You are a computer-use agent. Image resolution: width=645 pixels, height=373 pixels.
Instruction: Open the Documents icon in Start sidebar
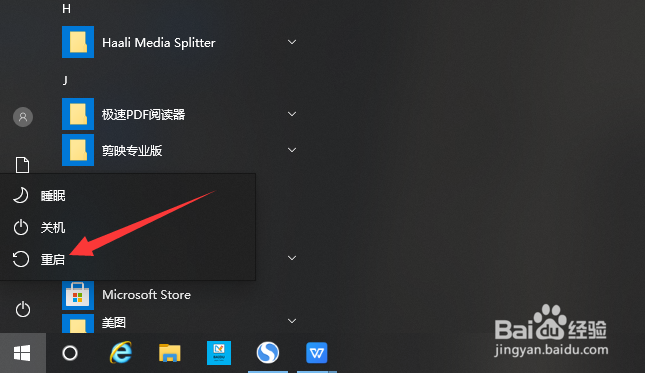23,165
